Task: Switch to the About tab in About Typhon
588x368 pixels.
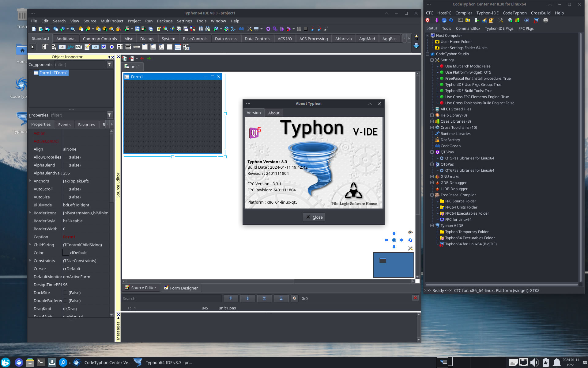Action: point(274,113)
